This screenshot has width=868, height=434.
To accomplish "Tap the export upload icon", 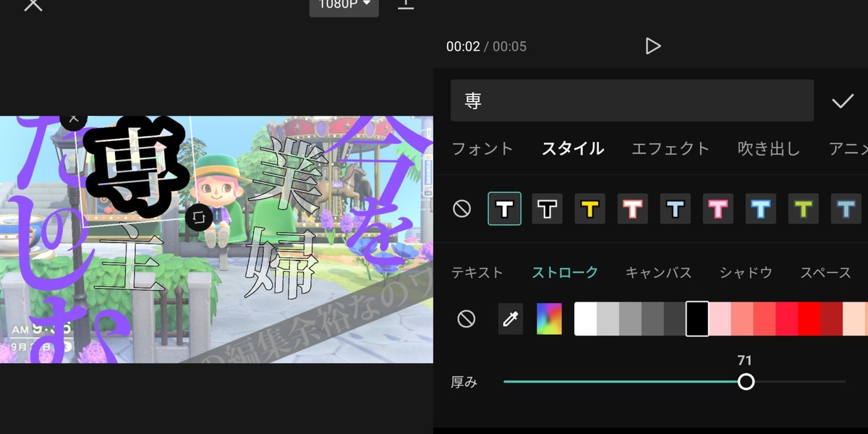I will coord(406,4).
